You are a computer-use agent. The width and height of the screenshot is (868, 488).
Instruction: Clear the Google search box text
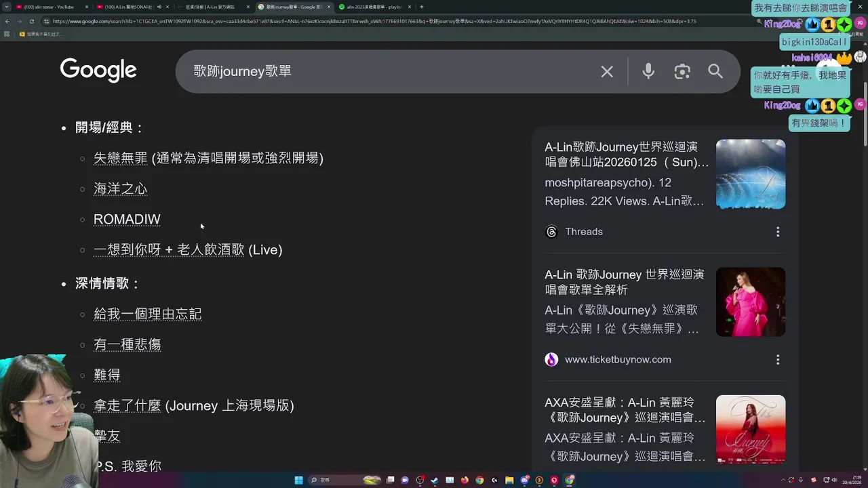click(607, 71)
